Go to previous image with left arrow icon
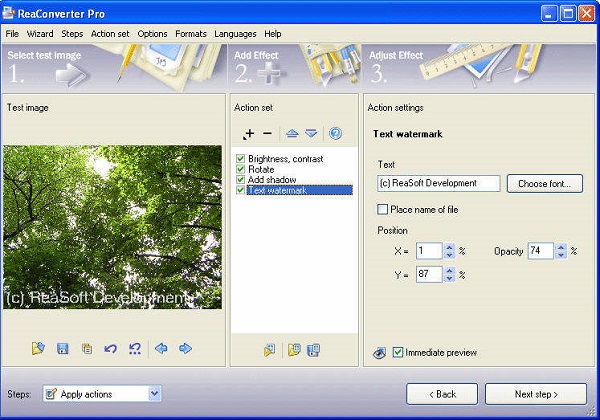This screenshot has width=600, height=420. [161, 348]
